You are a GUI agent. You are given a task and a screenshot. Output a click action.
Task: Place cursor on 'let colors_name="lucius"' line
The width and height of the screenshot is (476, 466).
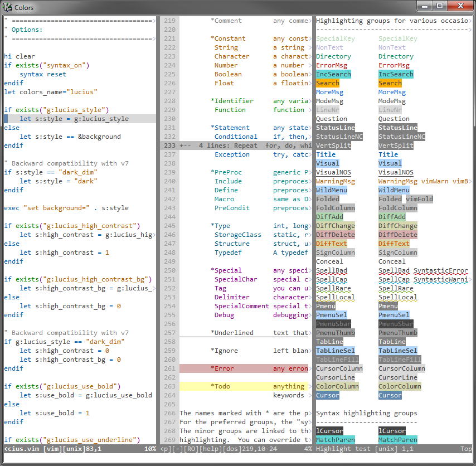pos(50,92)
